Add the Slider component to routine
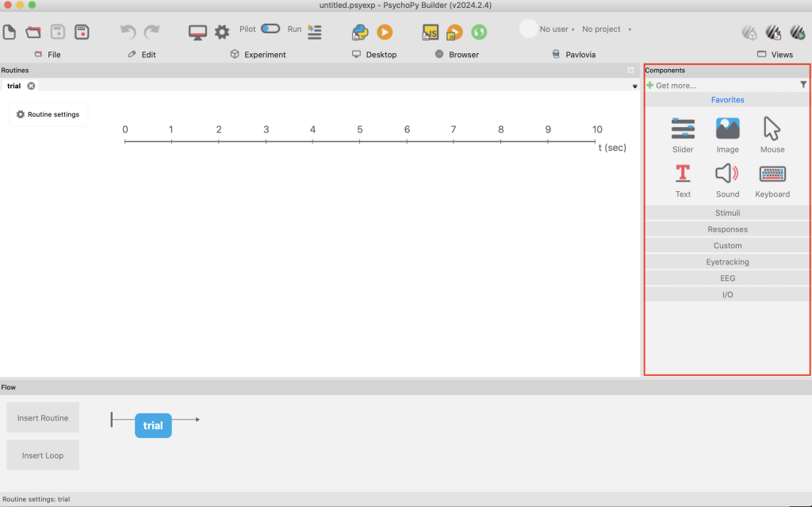Screen dimensions: 812x507 tap(683, 135)
